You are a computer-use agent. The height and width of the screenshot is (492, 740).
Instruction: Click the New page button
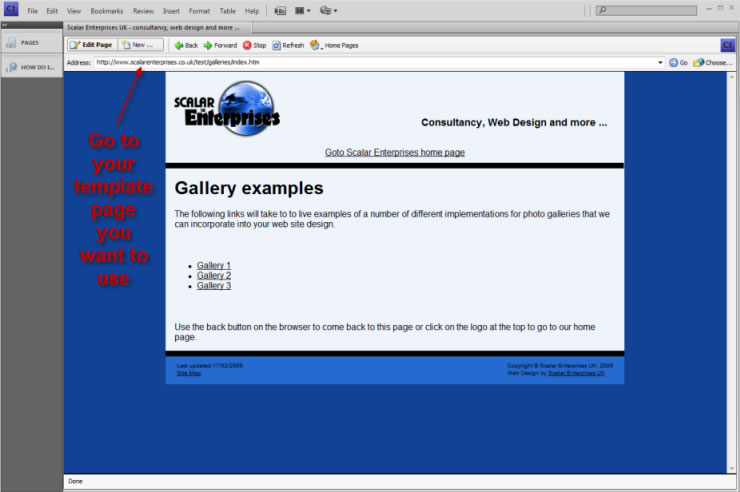click(140, 45)
